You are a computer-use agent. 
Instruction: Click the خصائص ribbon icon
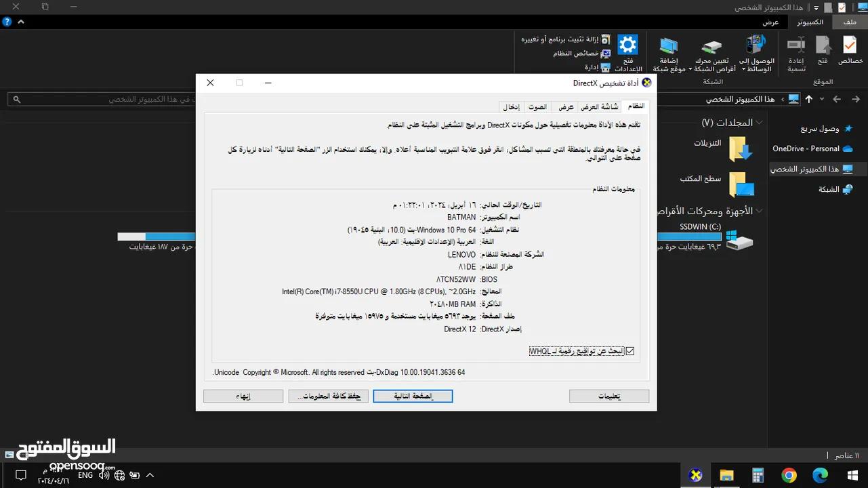850,51
